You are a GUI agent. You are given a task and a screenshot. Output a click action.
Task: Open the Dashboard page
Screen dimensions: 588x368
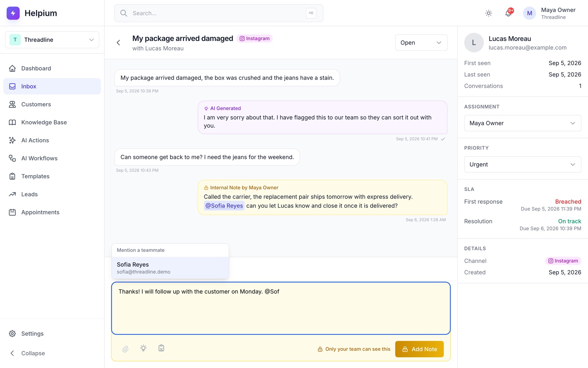coord(52,68)
